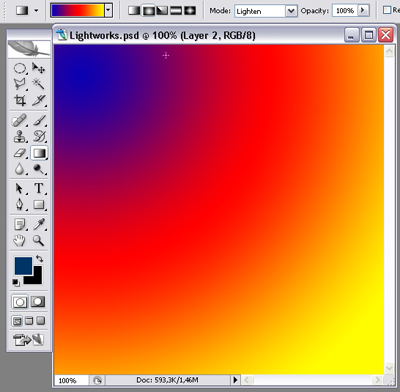Minimize the Lightworks.psd document window
400x392 pixels.
[352, 35]
